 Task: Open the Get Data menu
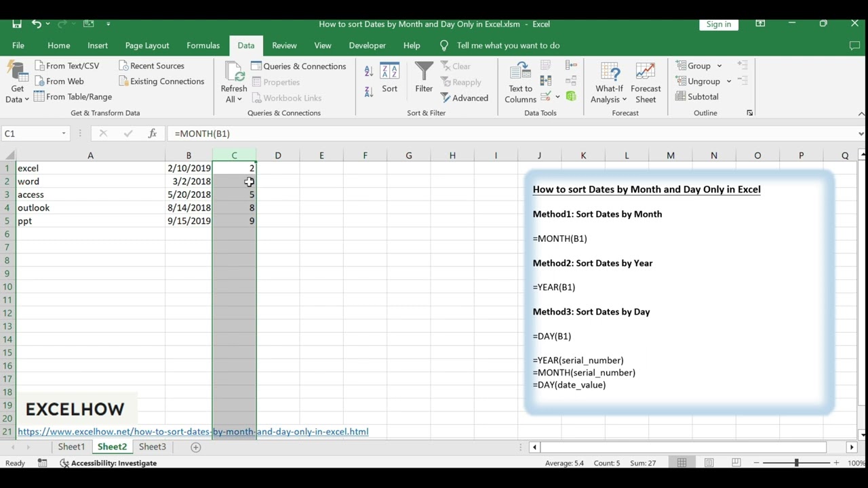(17, 82)
